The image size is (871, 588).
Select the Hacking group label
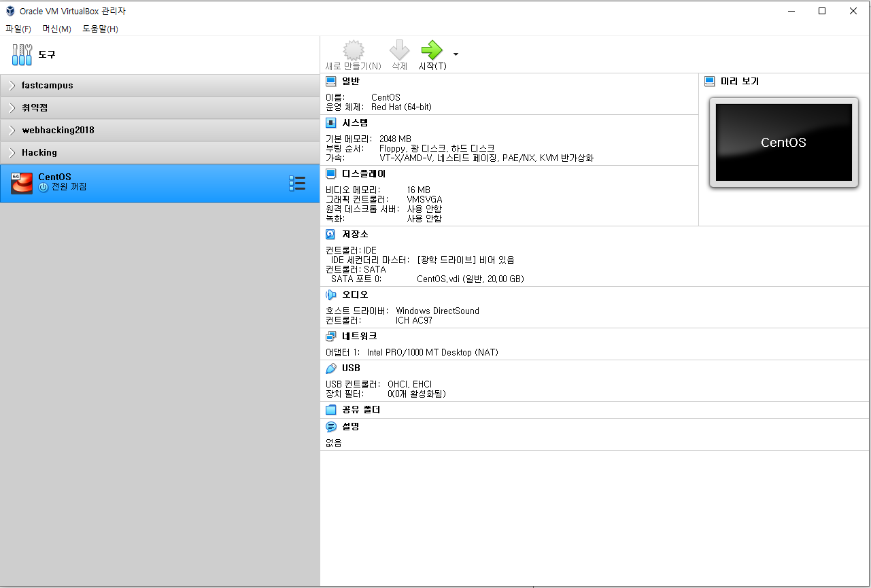click(39, 153)
